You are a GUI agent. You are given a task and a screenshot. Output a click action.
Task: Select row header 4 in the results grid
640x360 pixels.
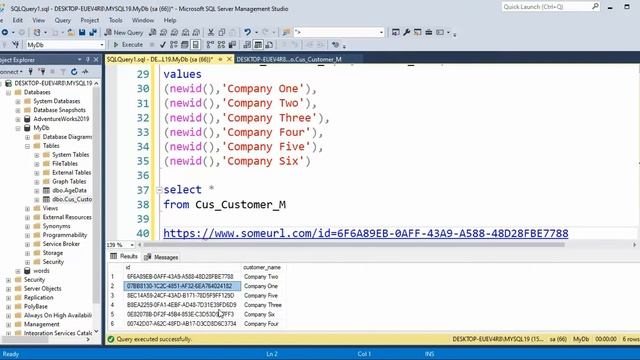[x=115, y=305]
